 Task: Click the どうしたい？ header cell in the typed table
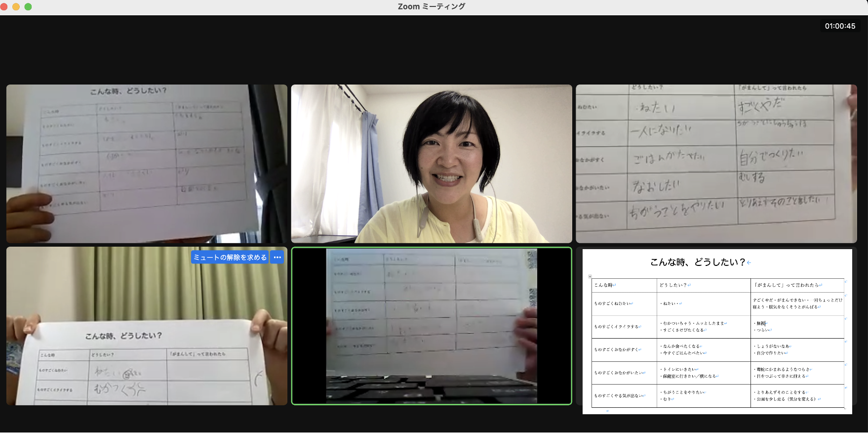pyautogui.click(x=673, y=285)
